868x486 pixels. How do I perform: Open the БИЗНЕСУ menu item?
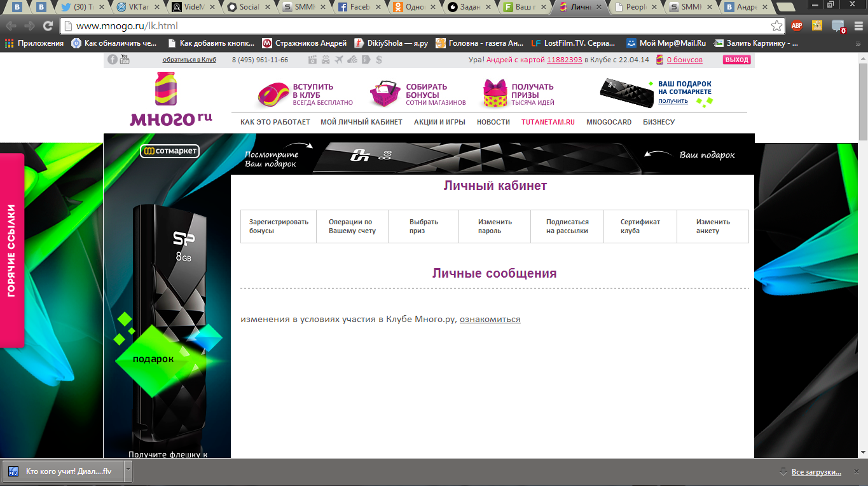coord(659,122)
